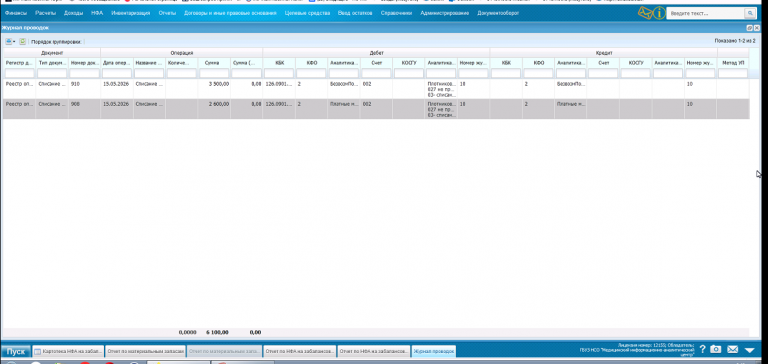Close the Журнал проводок window
Screen dimensions: 768x364
point(757,28)
